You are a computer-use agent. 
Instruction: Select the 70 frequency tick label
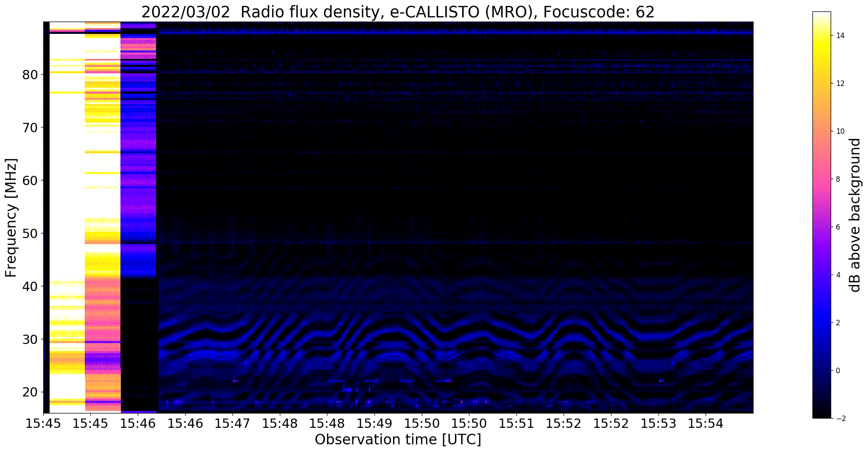tap(30, 128)
